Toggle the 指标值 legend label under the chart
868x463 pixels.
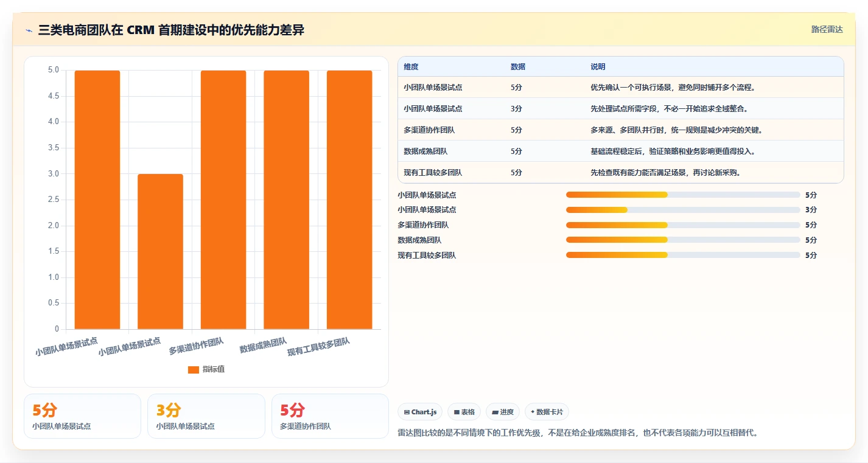click(x=214, y=369)
